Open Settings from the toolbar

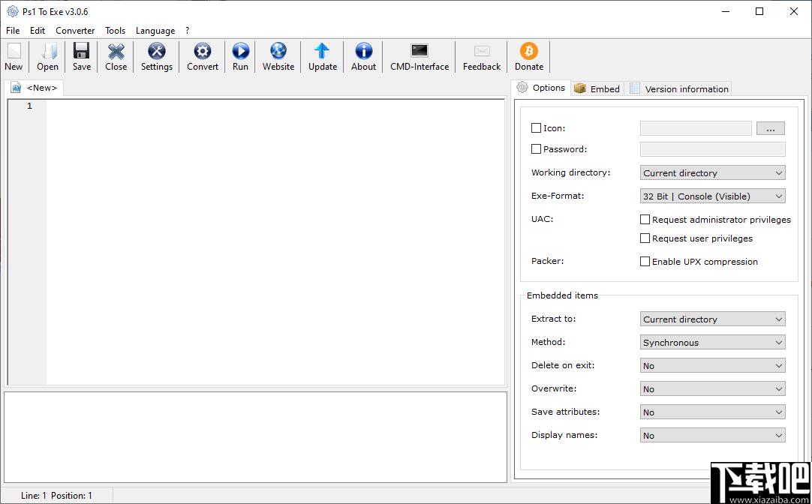click(156, 51)
